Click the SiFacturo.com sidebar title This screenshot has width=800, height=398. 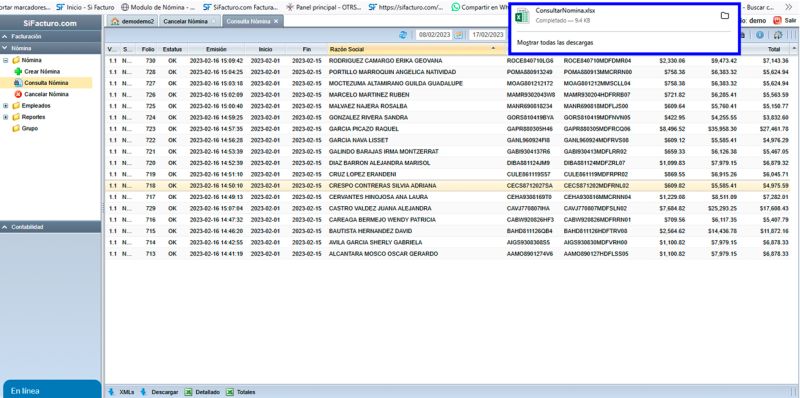pyautogui.click(x=50, y=23)
